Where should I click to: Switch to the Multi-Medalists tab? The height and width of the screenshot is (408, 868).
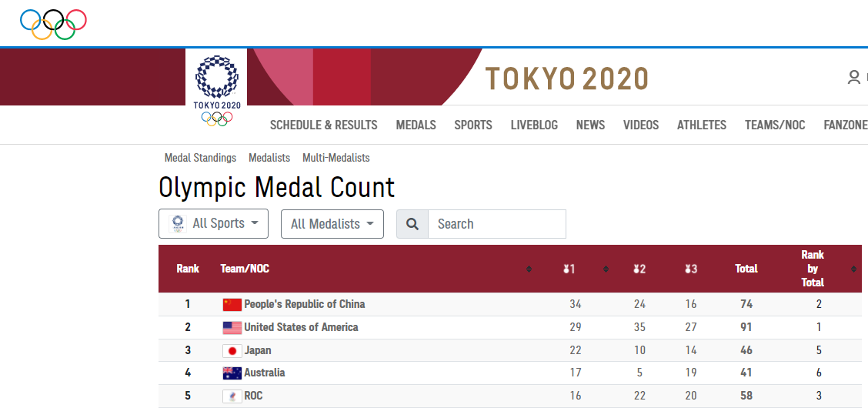click(x=336, y=158)
